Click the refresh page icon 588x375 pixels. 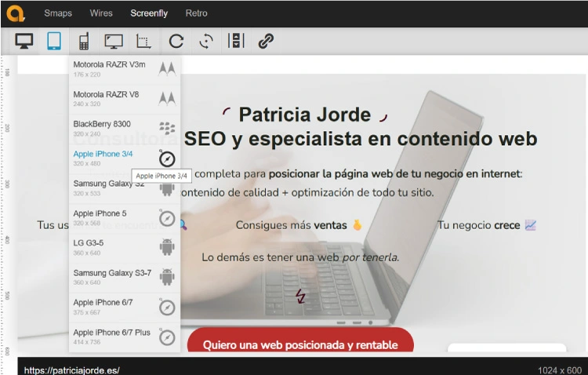point(176,41)
